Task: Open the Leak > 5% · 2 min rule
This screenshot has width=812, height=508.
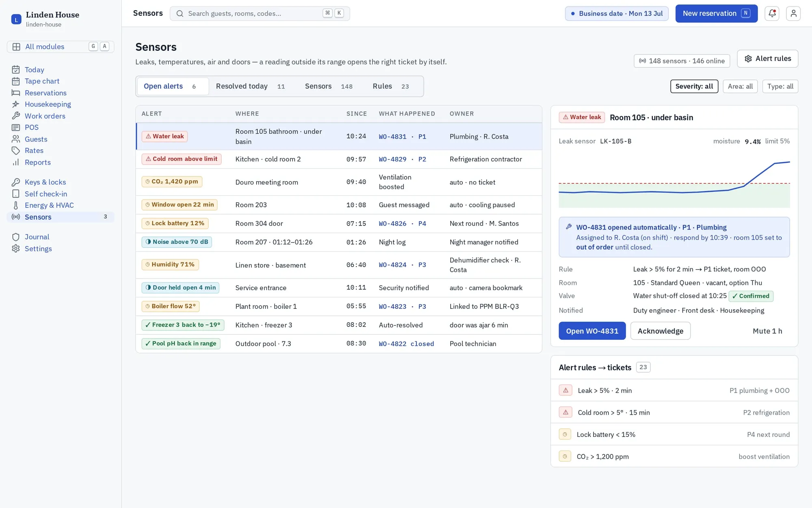Action: (x=674, y=391)
